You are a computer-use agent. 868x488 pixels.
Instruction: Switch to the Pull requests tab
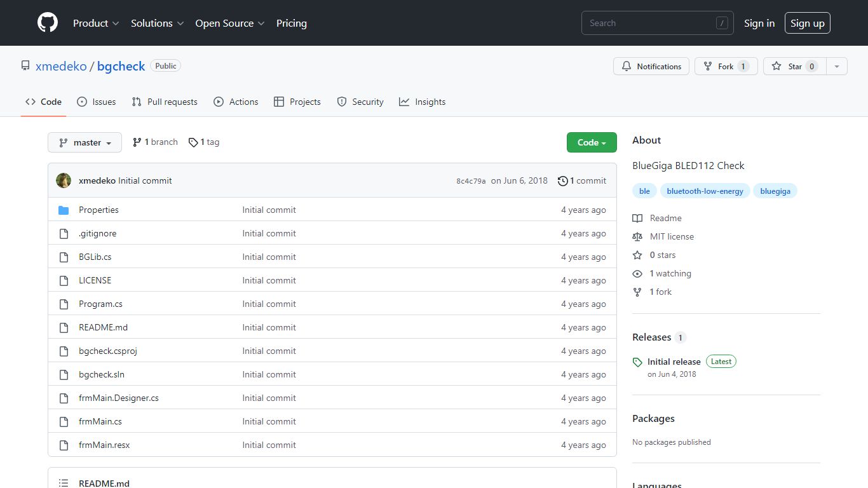165,102
